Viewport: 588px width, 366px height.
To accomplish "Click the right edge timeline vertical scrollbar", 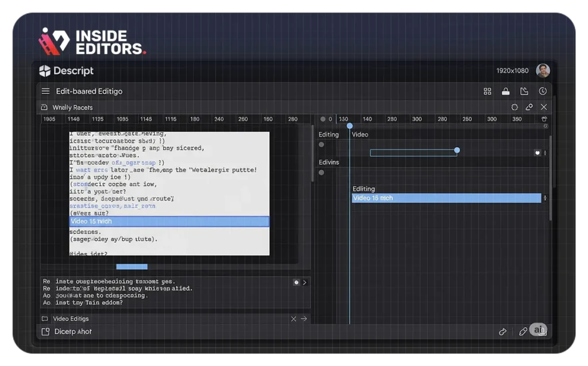I will 550,178.
